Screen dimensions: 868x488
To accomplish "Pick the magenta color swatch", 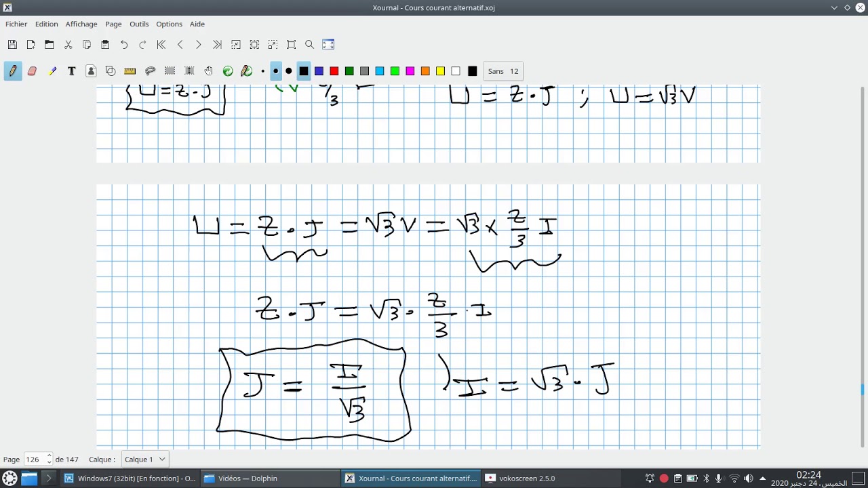I will 410,71.
